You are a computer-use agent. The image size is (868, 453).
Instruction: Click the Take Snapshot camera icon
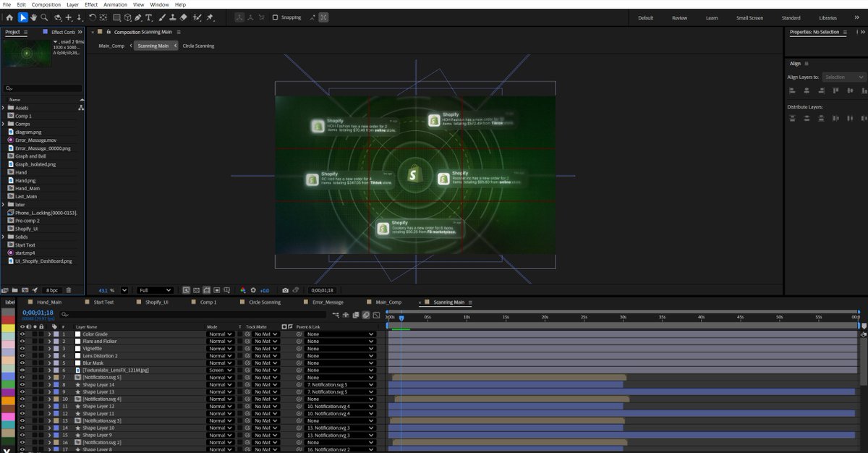(x=286, y=290)
